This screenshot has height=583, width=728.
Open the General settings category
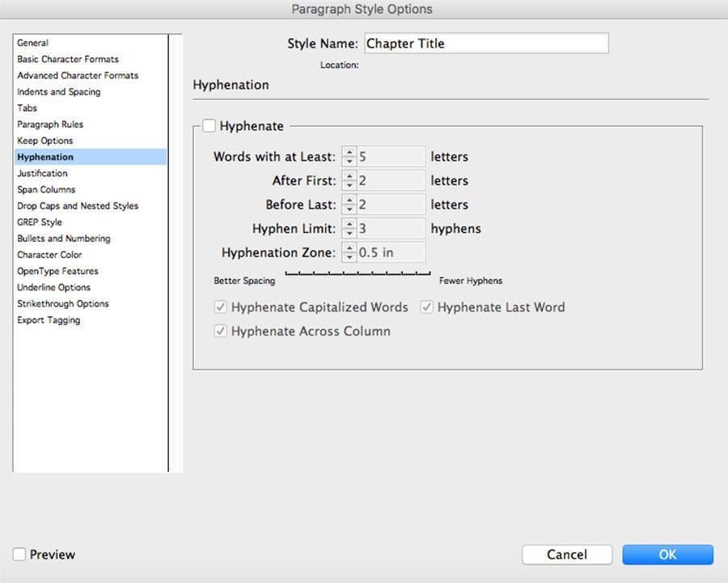tap(33, 43)
